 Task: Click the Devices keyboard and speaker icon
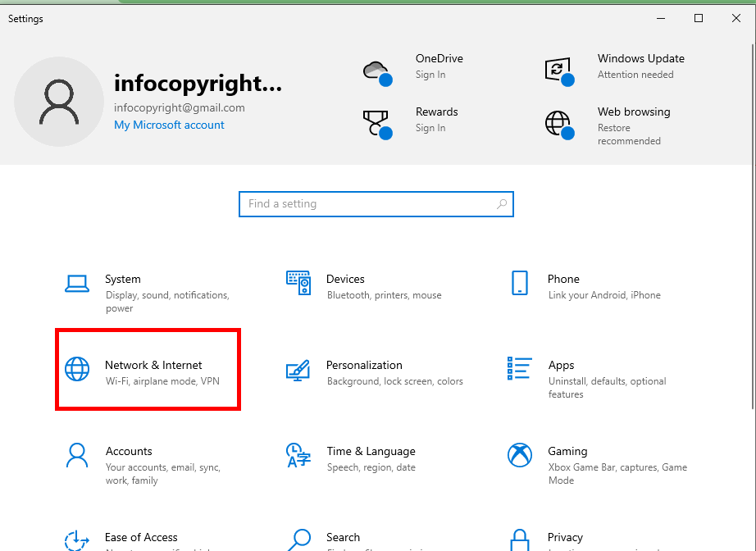click(298, 283)
